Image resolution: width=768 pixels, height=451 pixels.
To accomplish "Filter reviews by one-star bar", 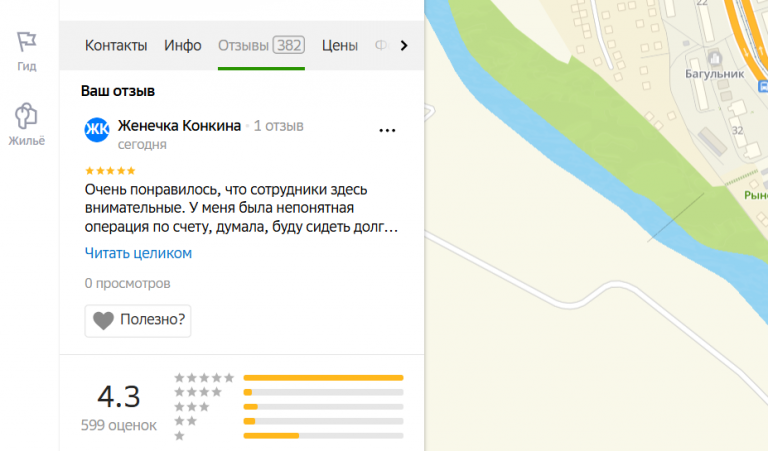I will [x=323, y=436].
